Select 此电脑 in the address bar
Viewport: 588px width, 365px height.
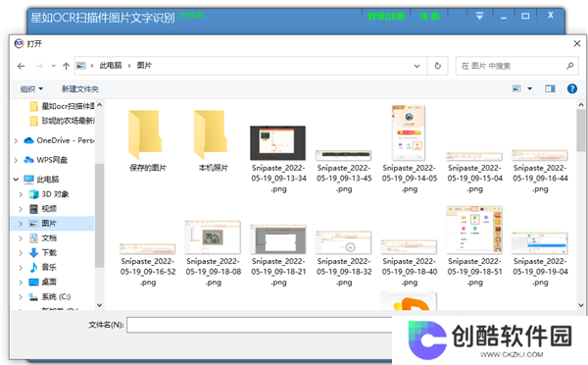[111, 66]
